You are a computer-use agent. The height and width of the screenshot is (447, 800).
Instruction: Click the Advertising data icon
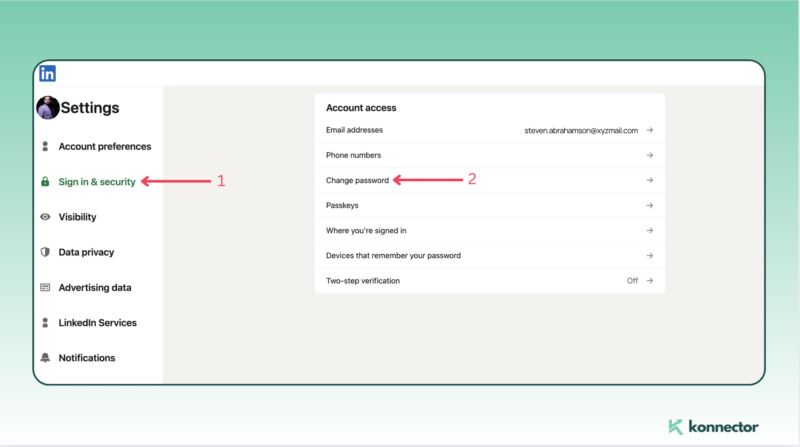coord(45,288)
